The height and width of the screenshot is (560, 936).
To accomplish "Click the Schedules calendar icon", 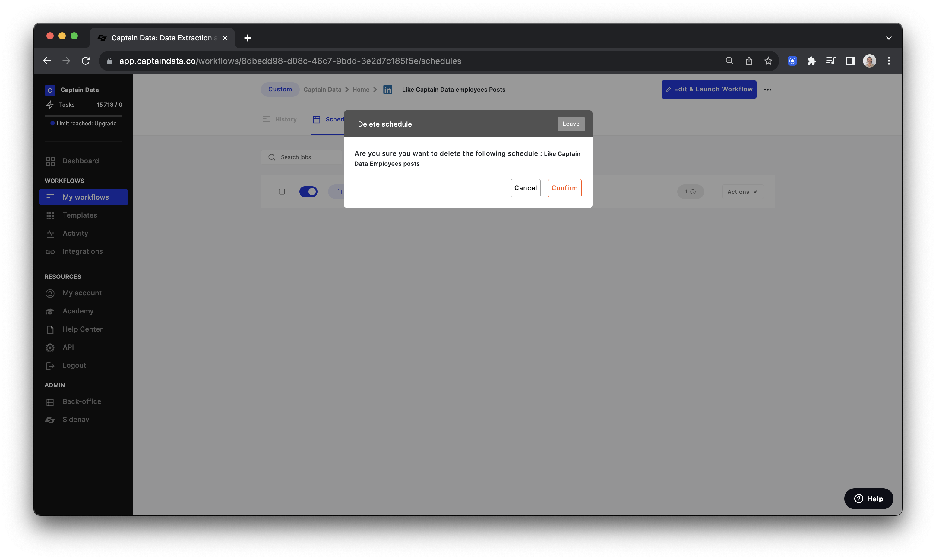I will [x=317, y=120].
